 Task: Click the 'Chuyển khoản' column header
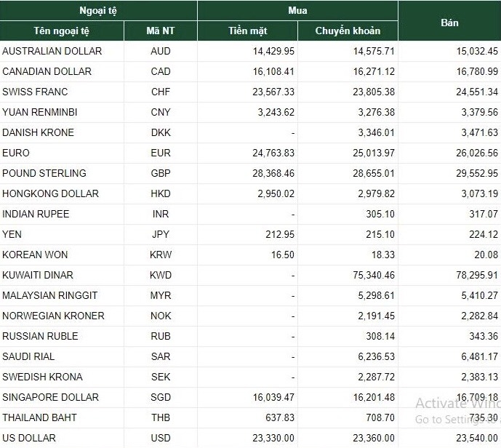[x=348, y=31]
